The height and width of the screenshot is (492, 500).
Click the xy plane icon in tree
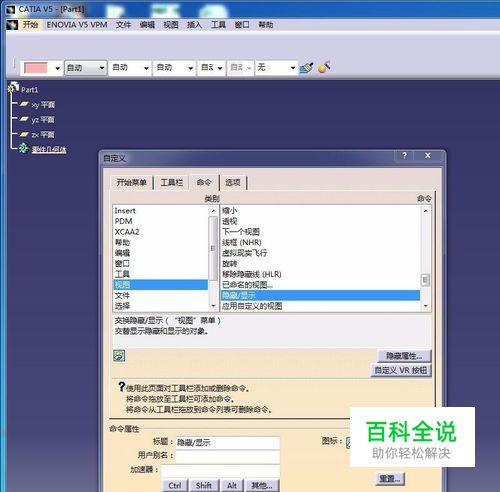[x=24, y=104]
